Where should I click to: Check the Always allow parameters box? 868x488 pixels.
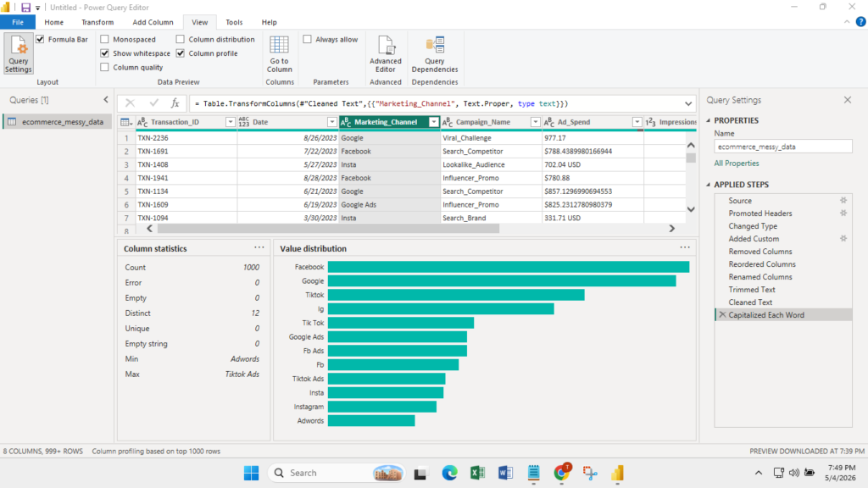click(x=307, y=39)
